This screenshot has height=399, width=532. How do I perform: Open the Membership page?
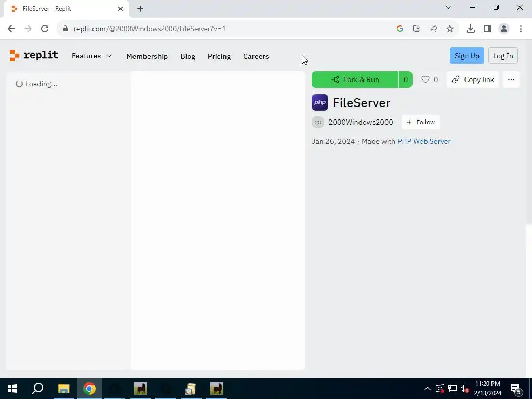click(x=147, y=56)
